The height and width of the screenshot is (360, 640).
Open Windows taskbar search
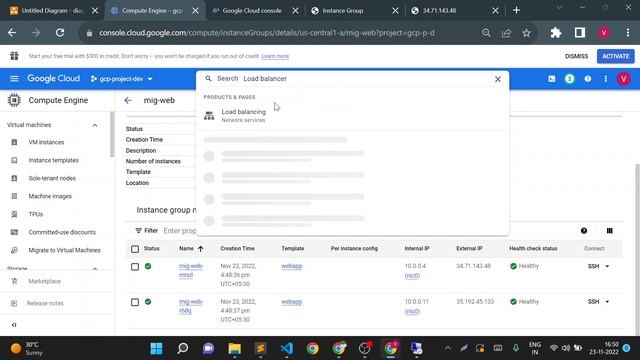(182, 348)
